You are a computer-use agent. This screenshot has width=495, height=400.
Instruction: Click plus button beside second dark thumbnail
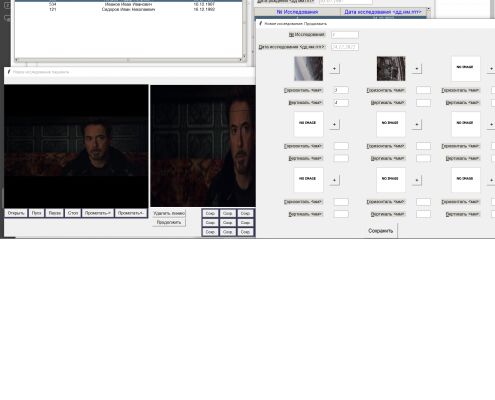[x=417, y=69]
